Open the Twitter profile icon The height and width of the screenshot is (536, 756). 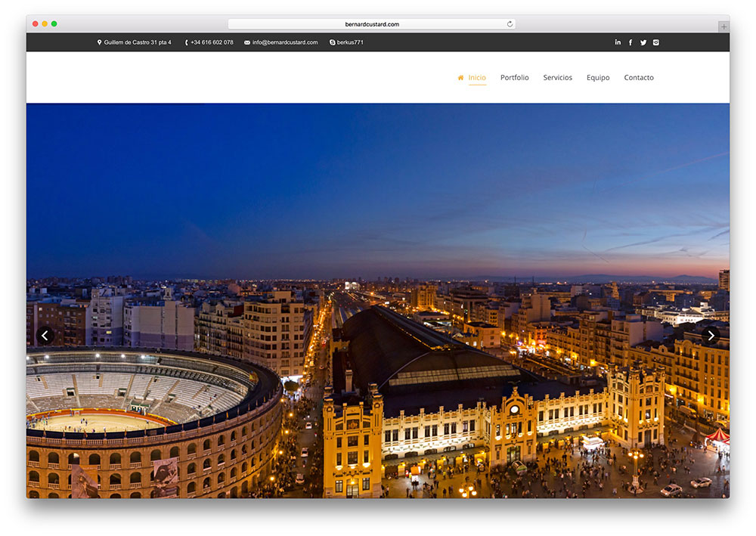click(x=643, y=42)
